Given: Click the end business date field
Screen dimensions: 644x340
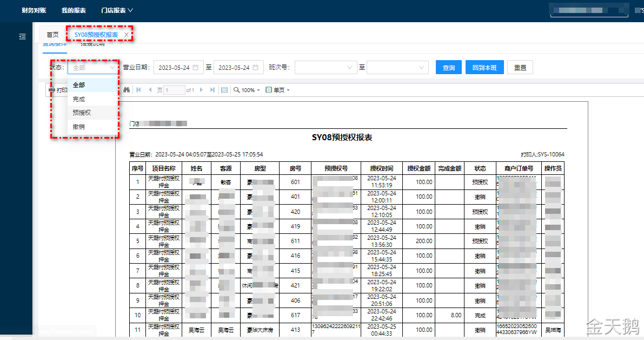Looking at the screenshot, I should pyautogui.click(x=238, y=68).
